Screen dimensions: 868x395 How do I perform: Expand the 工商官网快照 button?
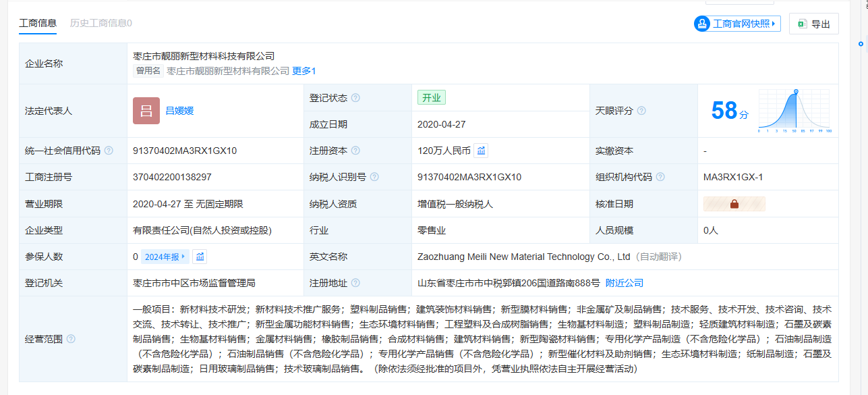[737, 24]
